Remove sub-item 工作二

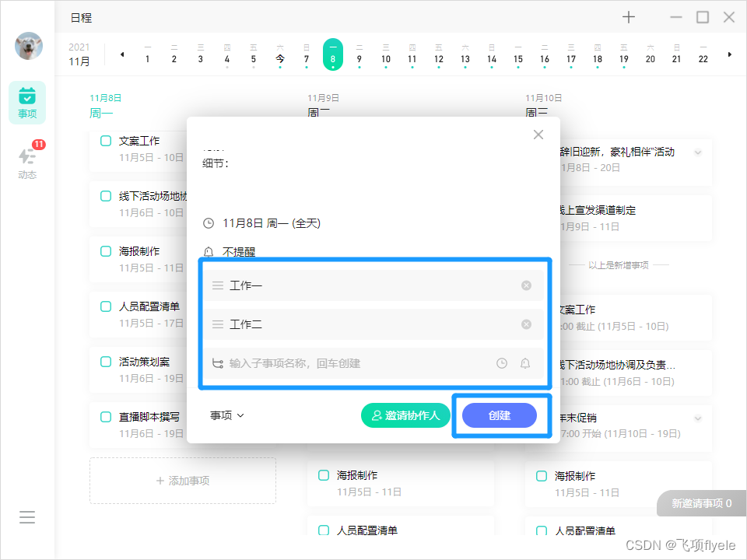[x=526, y=324]
